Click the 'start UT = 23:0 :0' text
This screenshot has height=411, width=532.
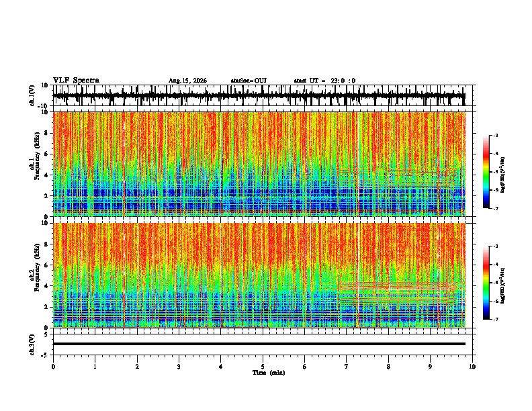point(324,81)
